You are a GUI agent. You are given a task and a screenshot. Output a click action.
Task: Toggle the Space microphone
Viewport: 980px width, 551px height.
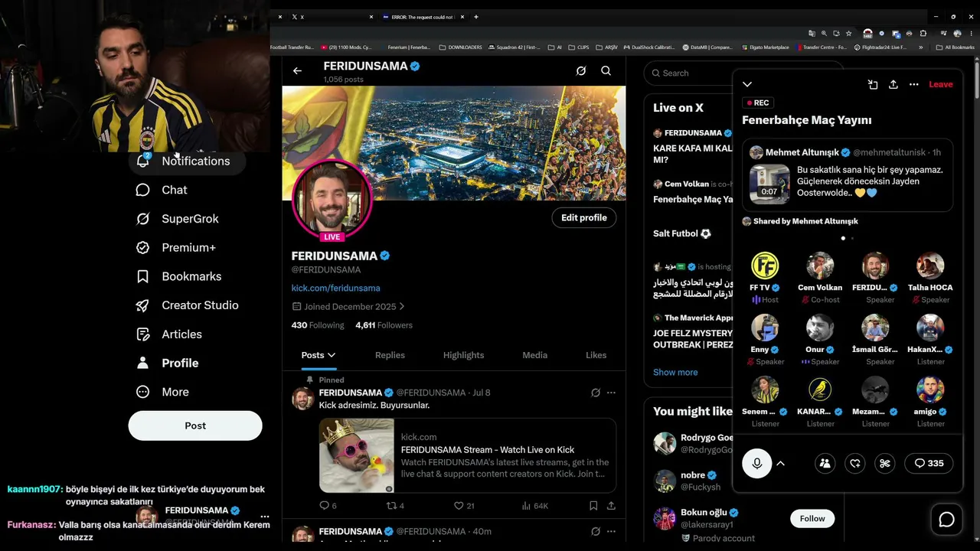click(x=757, y=463)
